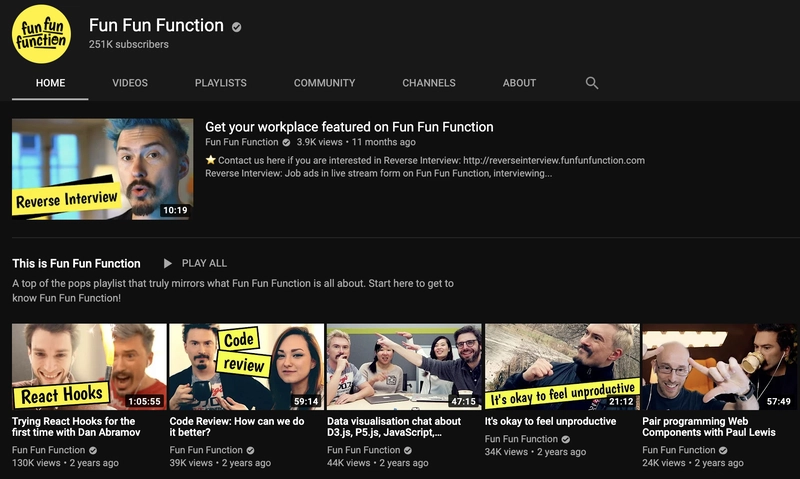Click the playlist description 'A top of the pops playlist'

[233, 290]
